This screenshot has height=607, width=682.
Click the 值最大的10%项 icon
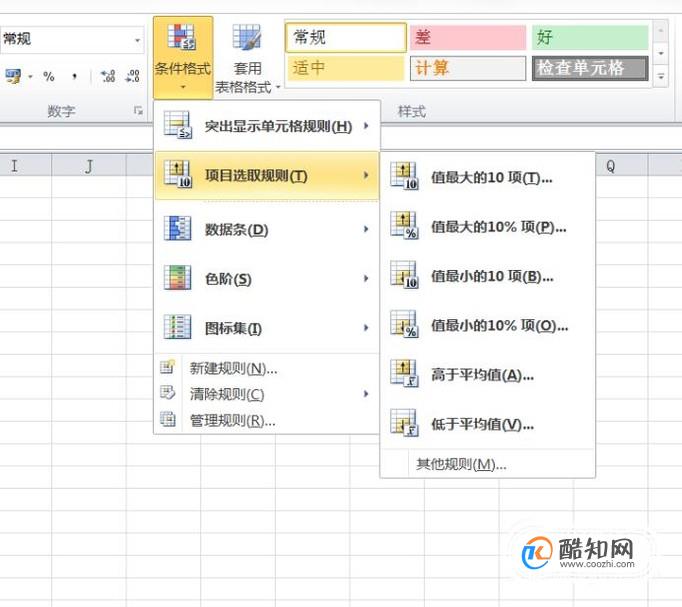(404, 226)
